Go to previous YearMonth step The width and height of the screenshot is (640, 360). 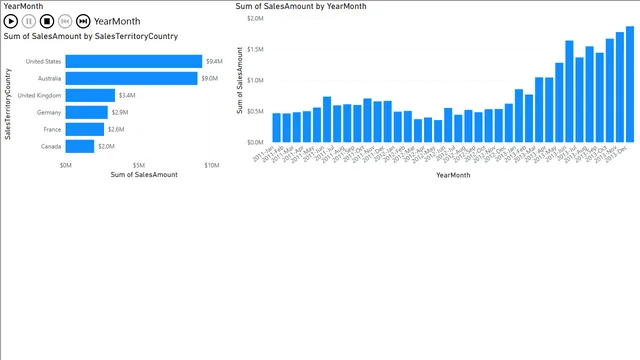pos(65,21)
